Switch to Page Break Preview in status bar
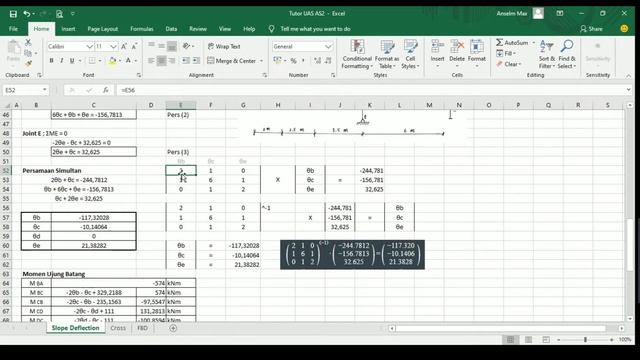 (546, 340)
